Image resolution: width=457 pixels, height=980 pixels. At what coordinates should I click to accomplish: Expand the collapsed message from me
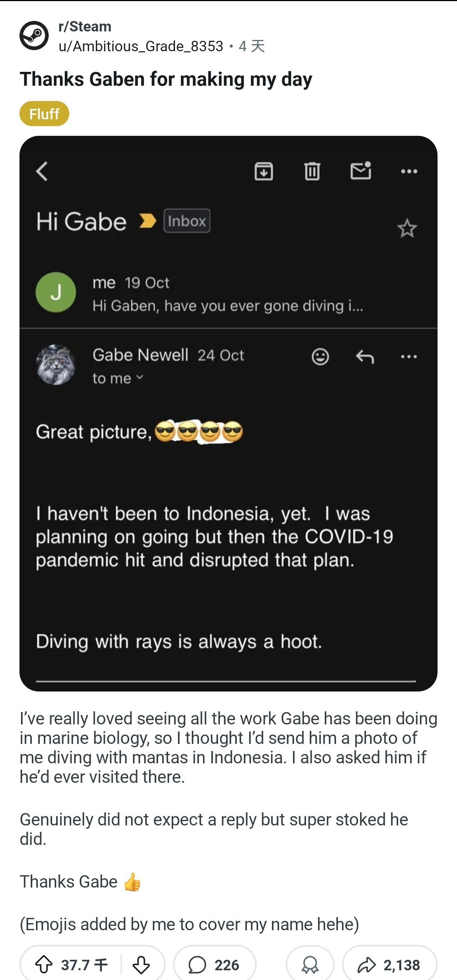pyautogui.click(x=227, y=294)
